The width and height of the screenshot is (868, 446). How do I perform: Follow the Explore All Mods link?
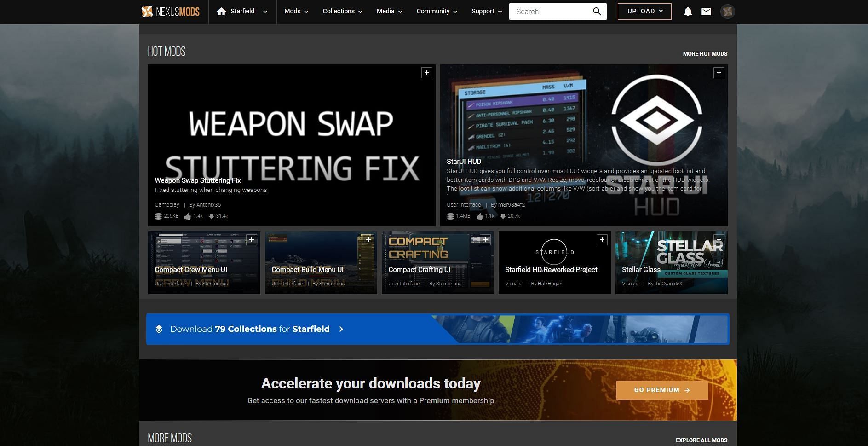pos(701,440)
